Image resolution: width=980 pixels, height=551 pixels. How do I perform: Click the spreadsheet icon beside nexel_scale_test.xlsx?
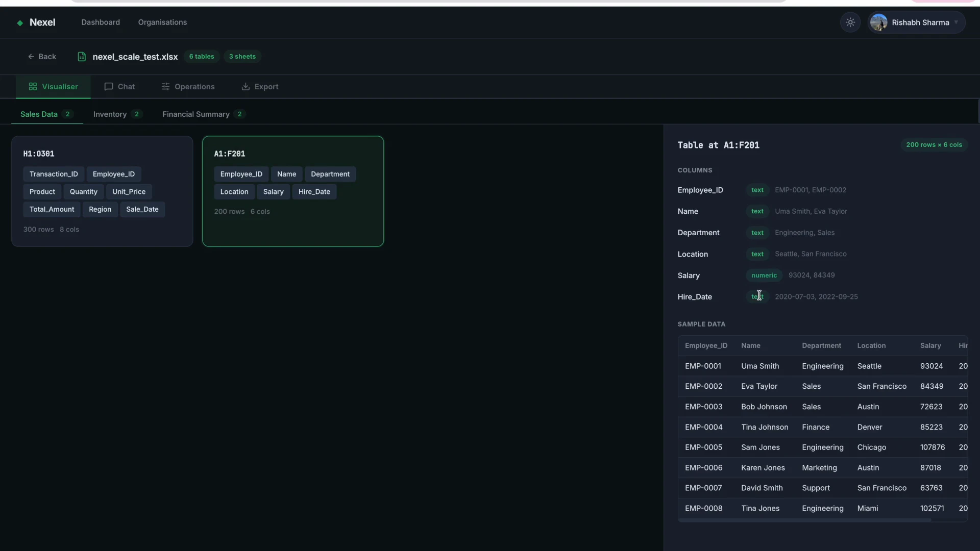tap(82, 57)
